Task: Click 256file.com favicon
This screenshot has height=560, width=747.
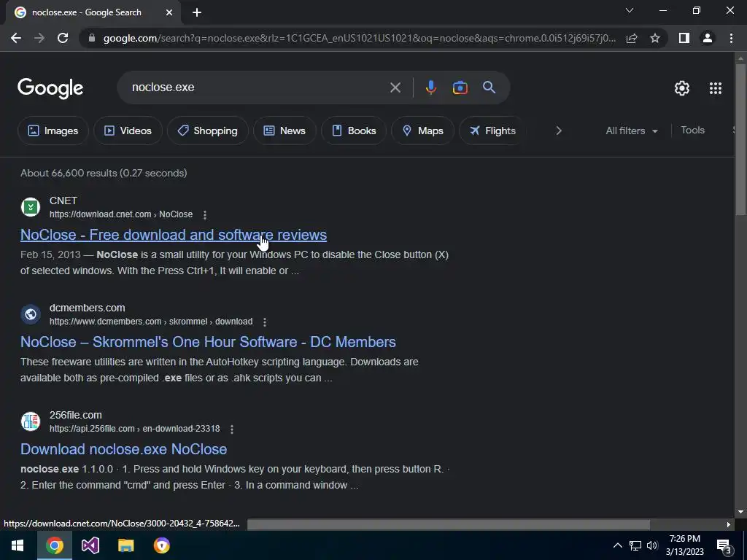Action: (x=31, y=421)
